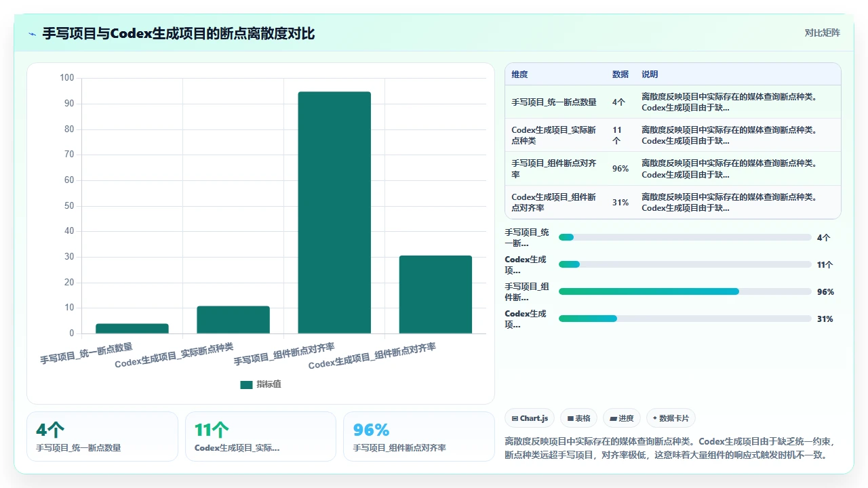This screenshot has height=488, width=868.
Task: Select table row 手写项目_统一断点数量
Action: pos(673,102)
